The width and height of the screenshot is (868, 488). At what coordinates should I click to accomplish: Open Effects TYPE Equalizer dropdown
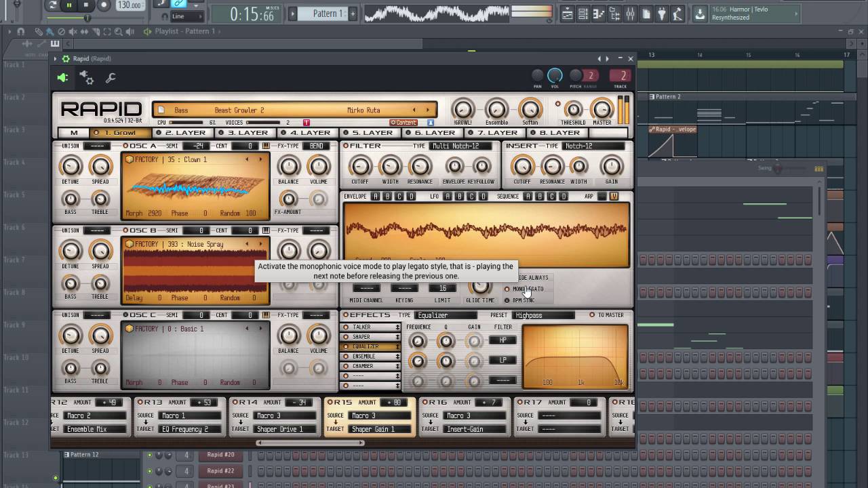click(x=446, y=315)
